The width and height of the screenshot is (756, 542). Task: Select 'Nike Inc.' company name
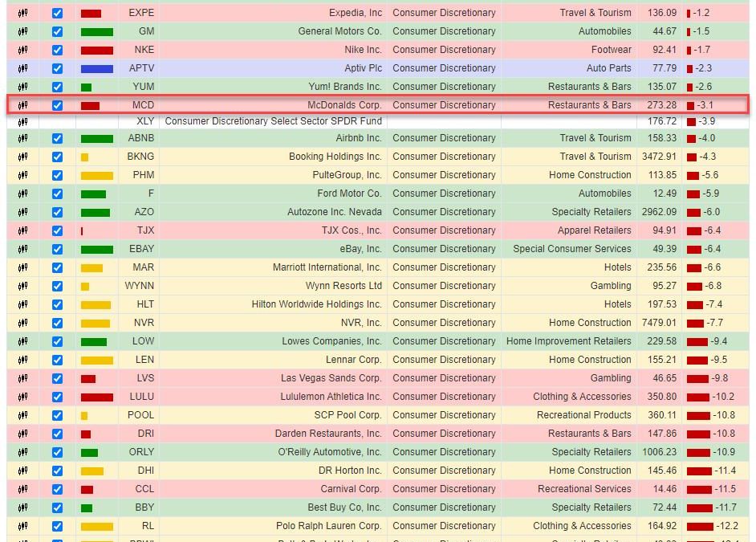pos(363,50)
